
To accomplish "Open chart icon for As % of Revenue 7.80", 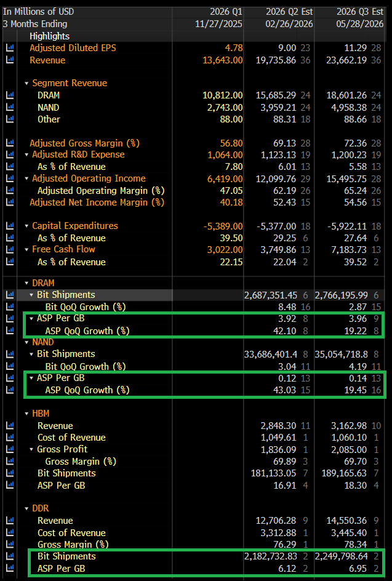I will tap(10, 166).
